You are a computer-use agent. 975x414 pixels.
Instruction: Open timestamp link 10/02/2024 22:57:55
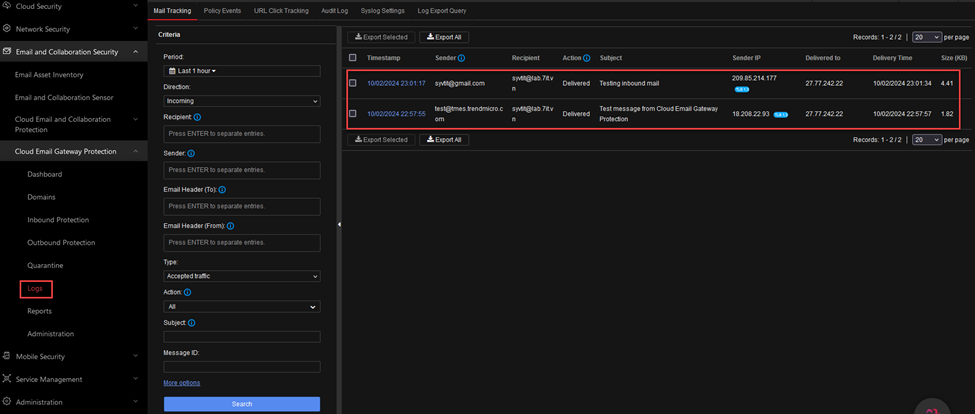(396, 114)
